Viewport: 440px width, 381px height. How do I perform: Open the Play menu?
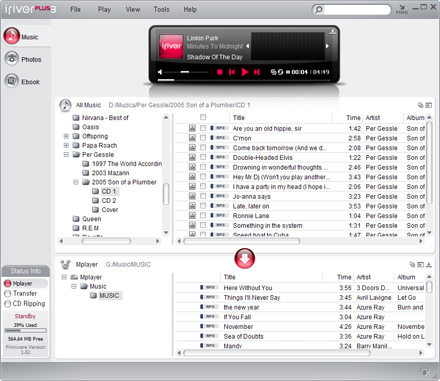(104, 9)
